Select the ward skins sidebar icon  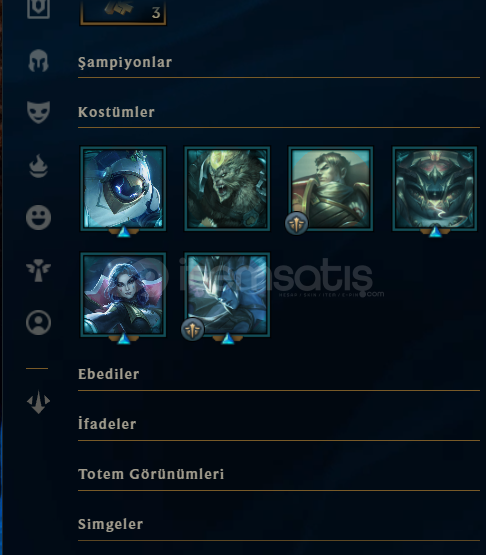[38, 270]
